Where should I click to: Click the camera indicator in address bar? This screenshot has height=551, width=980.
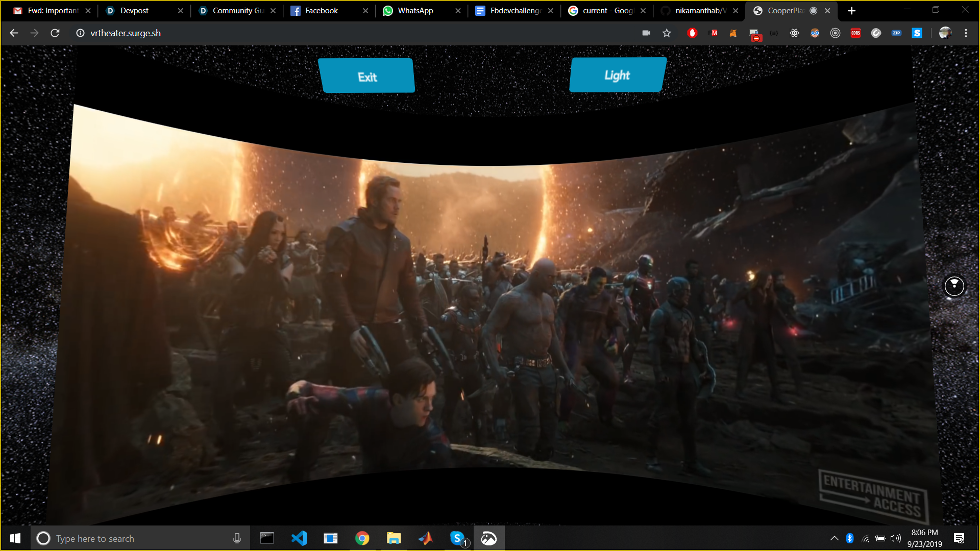pos(646,33)
